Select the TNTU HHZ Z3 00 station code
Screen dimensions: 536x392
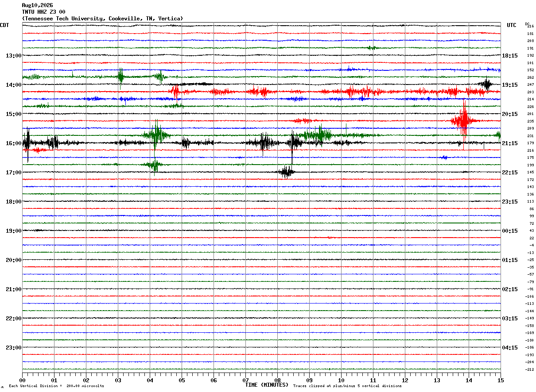[43, 12]
